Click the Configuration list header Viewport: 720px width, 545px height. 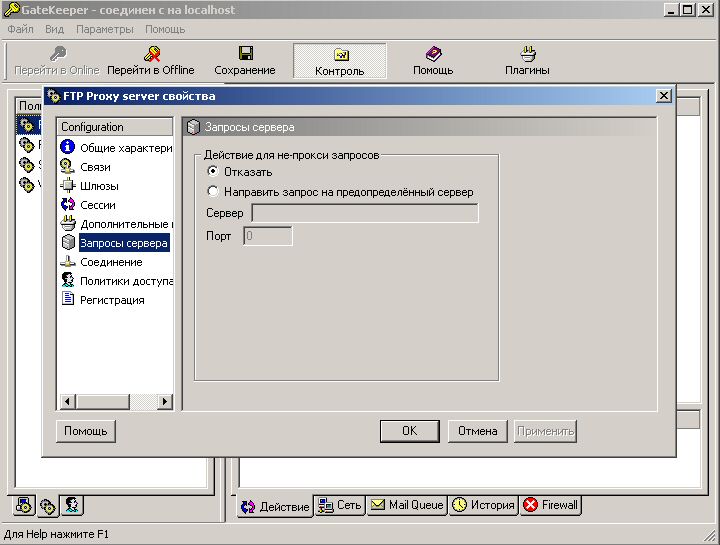115,127
